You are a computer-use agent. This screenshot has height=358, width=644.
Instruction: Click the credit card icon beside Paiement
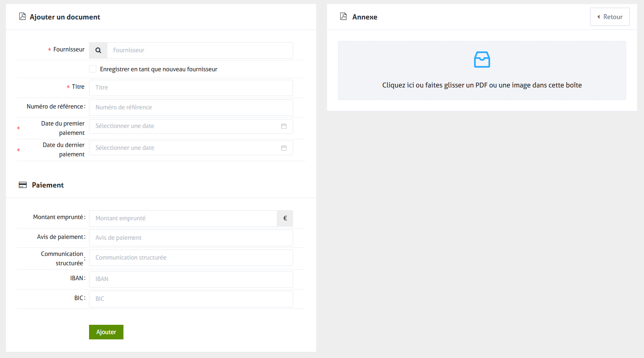tap(23, 185)
